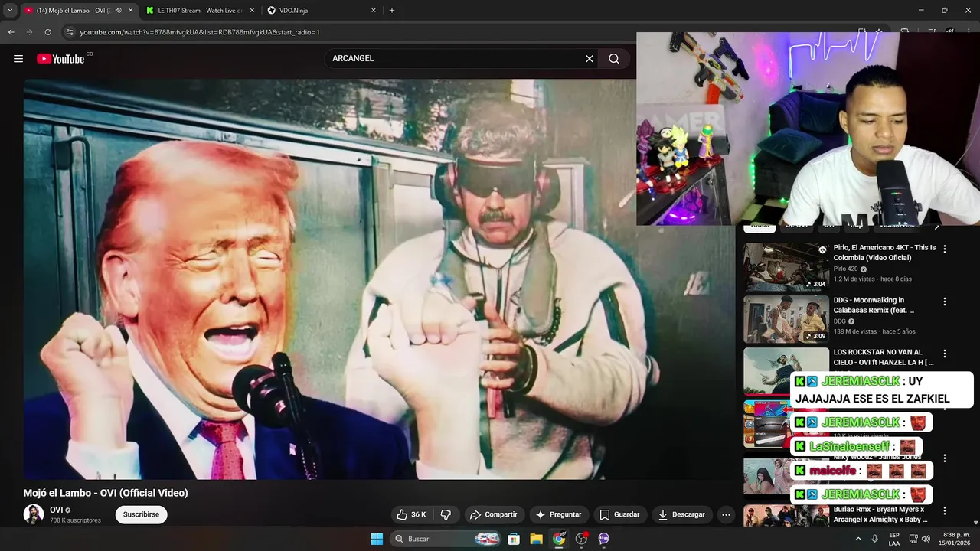Open options for Burlao Rmx video
This screenshot has height=551, width=980.
click(944, 510)
